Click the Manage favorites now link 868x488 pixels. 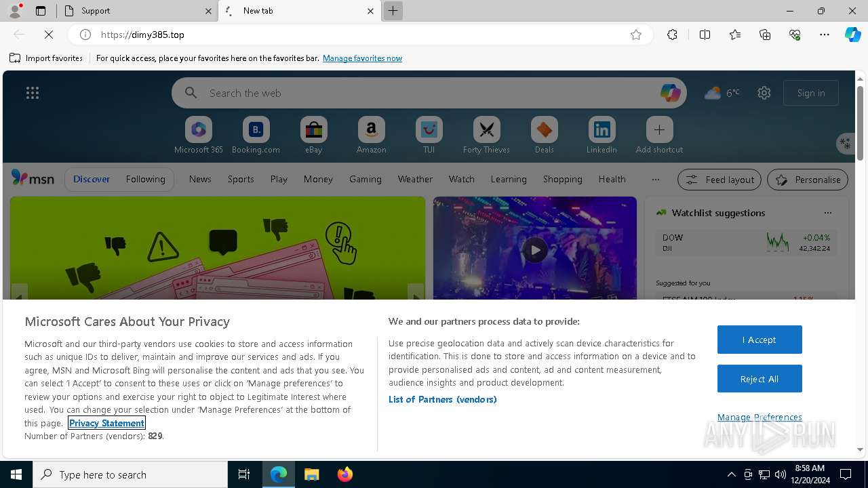point(362,58)
